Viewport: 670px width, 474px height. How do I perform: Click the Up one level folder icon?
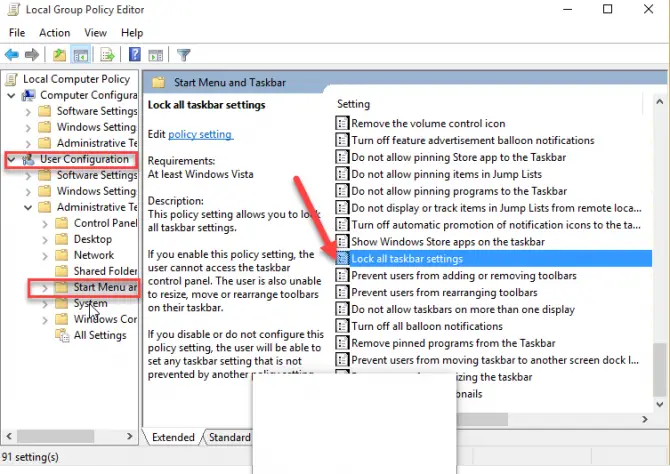click(59, 55)
